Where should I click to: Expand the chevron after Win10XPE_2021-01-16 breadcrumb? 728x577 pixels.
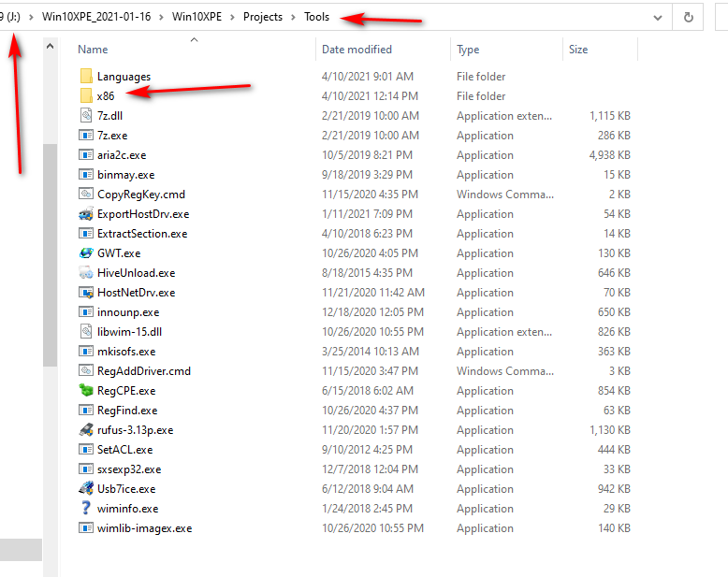(161, 17)
